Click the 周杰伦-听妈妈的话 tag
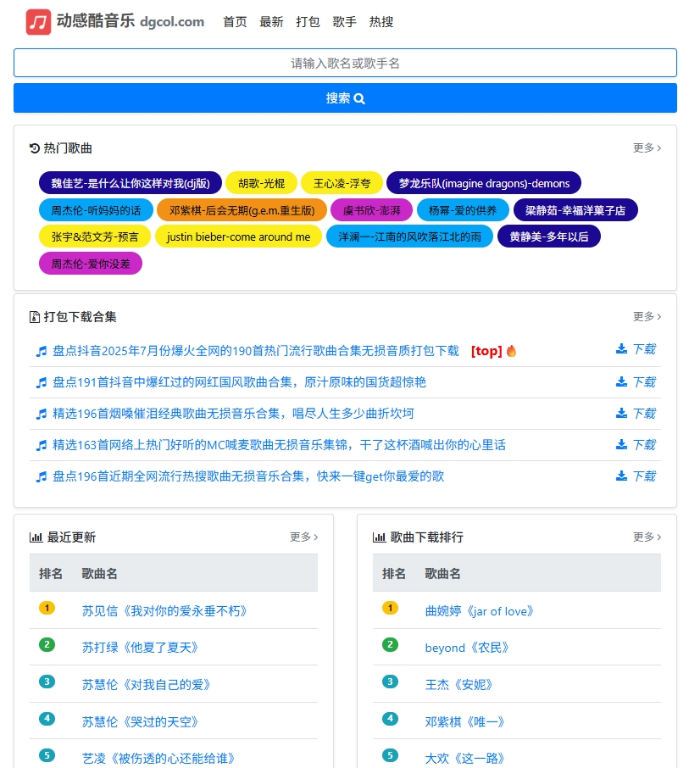 (95, 209)
